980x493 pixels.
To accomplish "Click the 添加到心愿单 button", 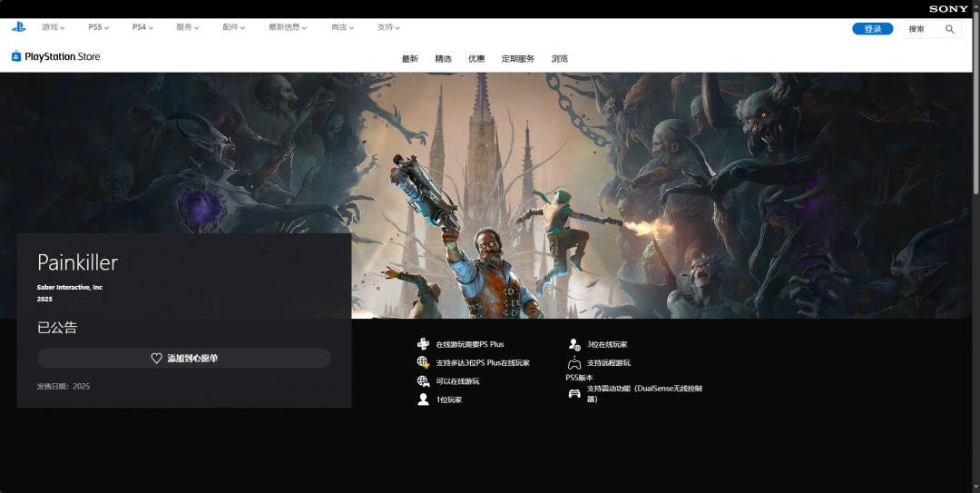I will [x=184, y=359].
